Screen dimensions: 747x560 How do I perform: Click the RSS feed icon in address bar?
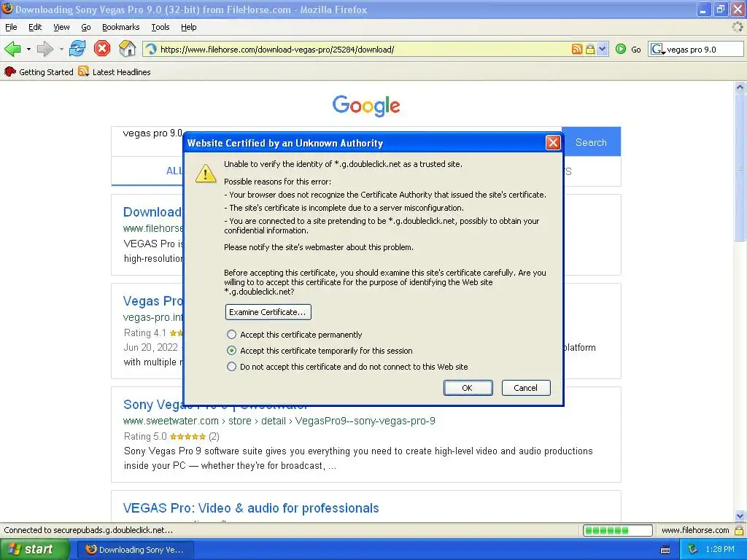(577, 49)
